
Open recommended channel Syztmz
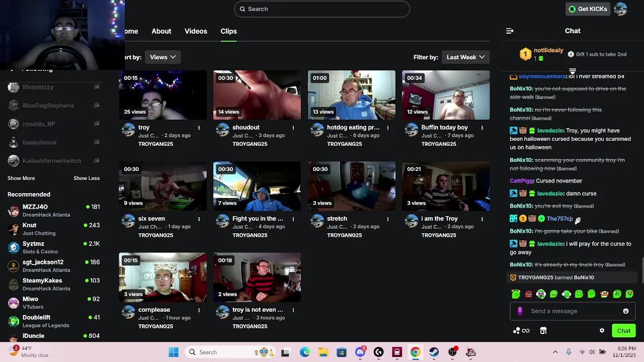(x=53, y=247)
